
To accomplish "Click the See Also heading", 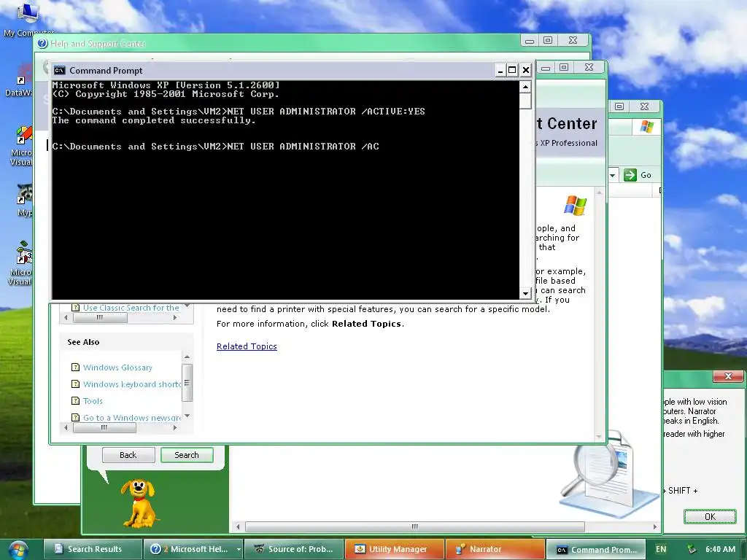I will point(83,342).
